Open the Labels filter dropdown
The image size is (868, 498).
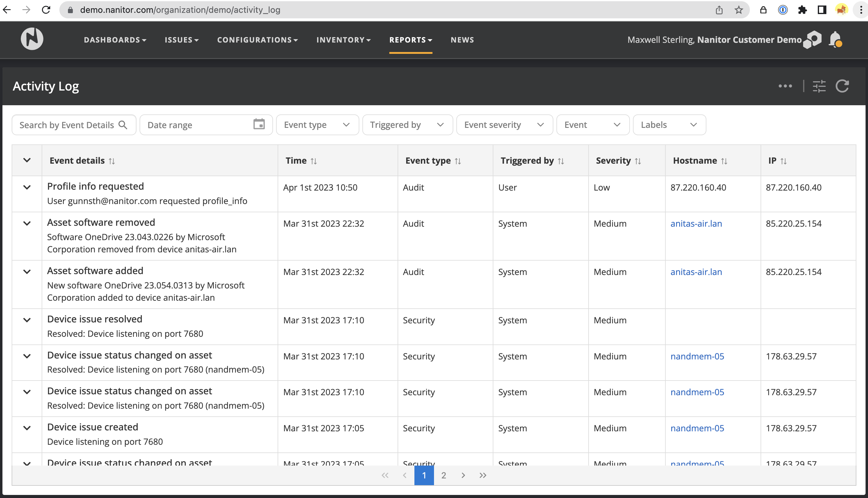pos(669,125)
